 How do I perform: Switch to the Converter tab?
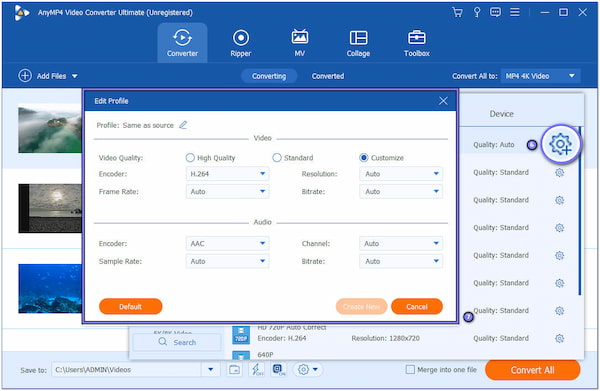click(182, 43)
